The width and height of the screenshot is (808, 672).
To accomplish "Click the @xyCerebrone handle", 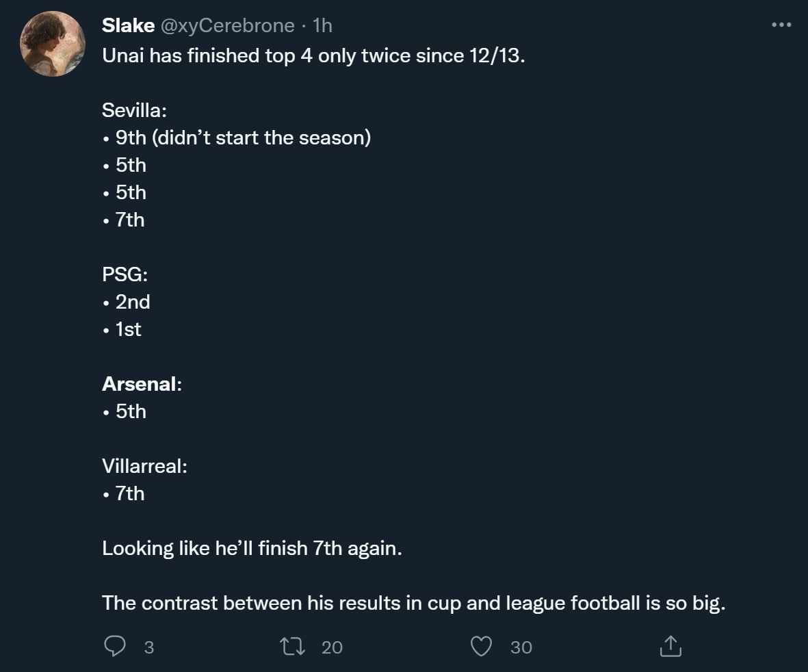I will click(x=229, y=26).
